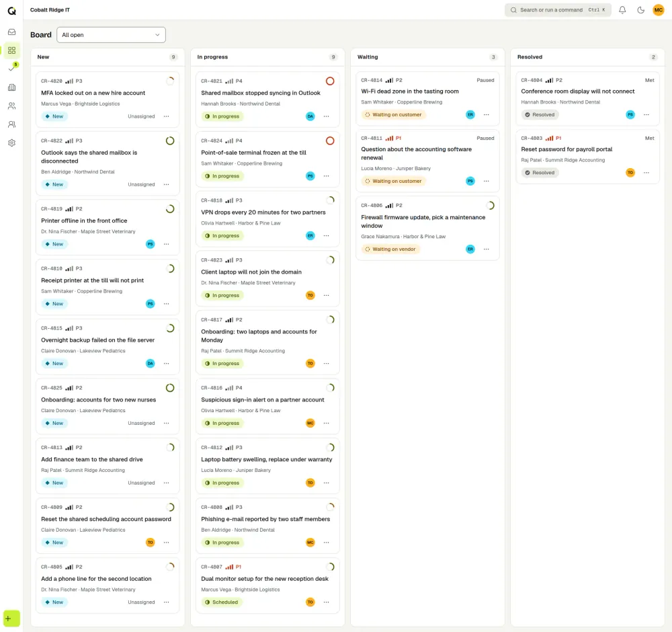Click the TO assignee avatar on CR-4809
The height and width of the screenshot is (632, 672).
pos(150,543)
